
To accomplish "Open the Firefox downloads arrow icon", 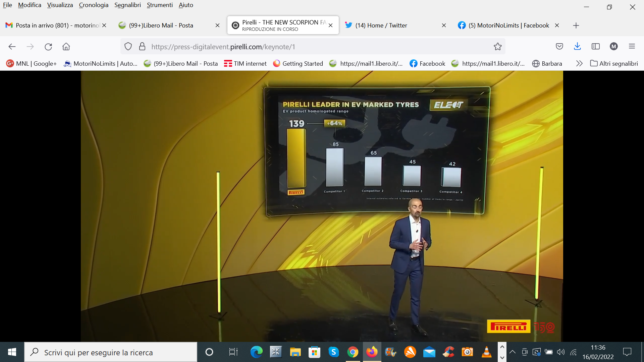I will coord(577,47).
